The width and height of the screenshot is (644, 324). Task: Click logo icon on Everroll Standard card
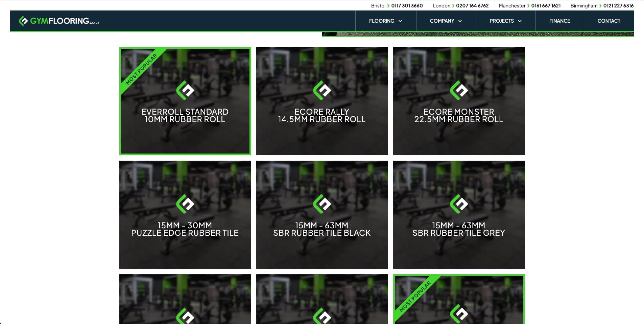[x=185, y=90]
